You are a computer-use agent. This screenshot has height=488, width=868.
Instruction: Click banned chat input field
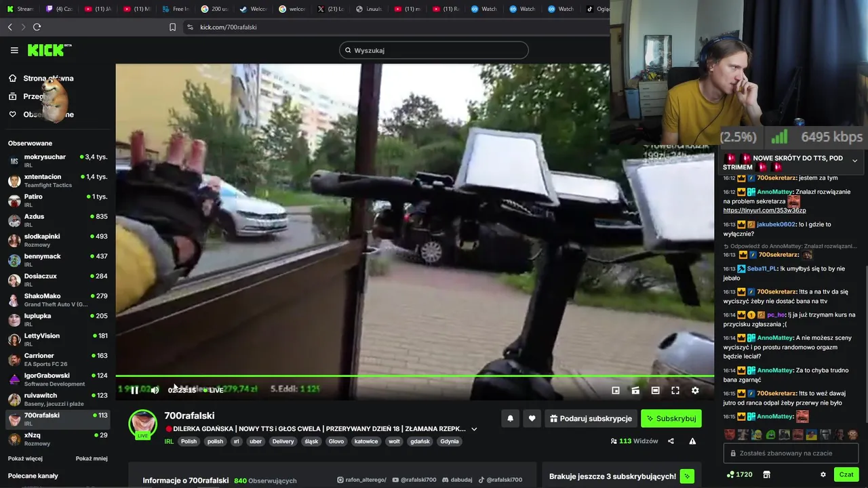(x=791, y=453)
